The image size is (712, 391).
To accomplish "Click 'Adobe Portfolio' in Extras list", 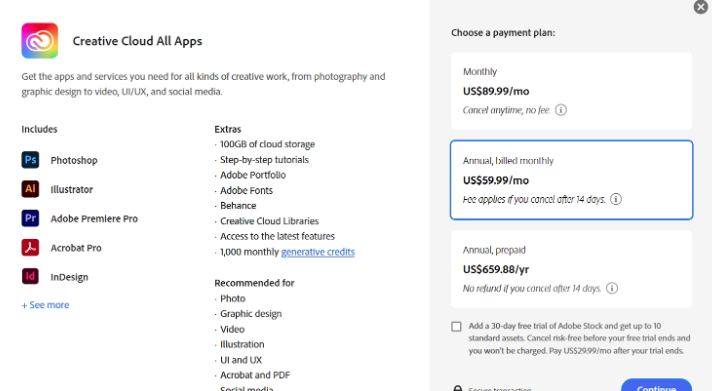I will click(x=253, y=175).
